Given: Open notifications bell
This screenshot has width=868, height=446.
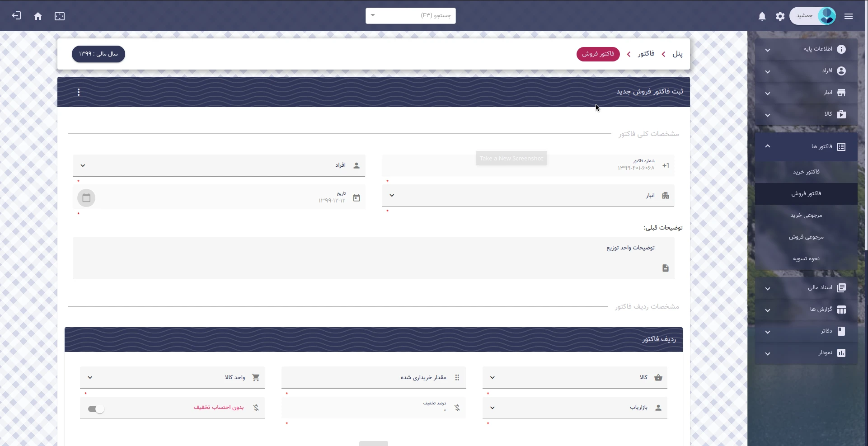Looking at the screenshot, I should (762, 16).
